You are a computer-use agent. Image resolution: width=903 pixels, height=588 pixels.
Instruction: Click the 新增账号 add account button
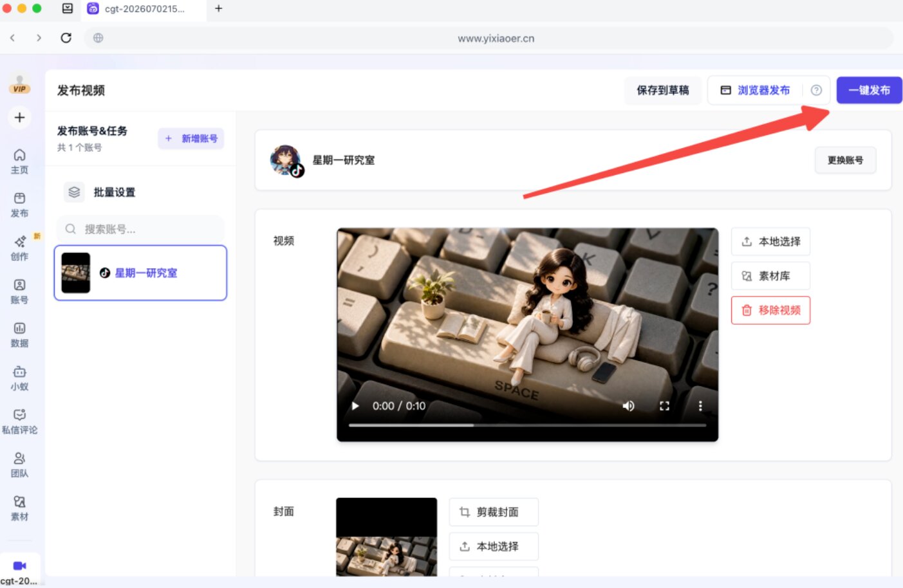coord(191,138)
